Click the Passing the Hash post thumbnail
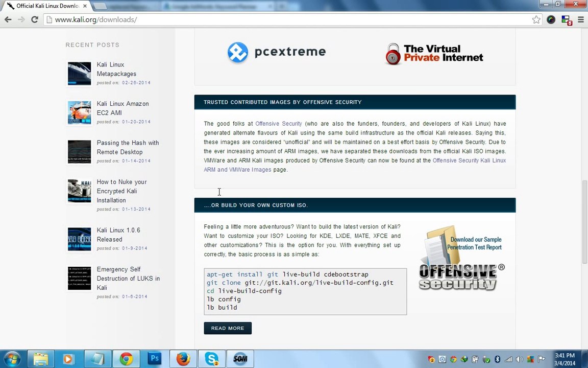Screen dimensions: 588x368 (79, 152)
